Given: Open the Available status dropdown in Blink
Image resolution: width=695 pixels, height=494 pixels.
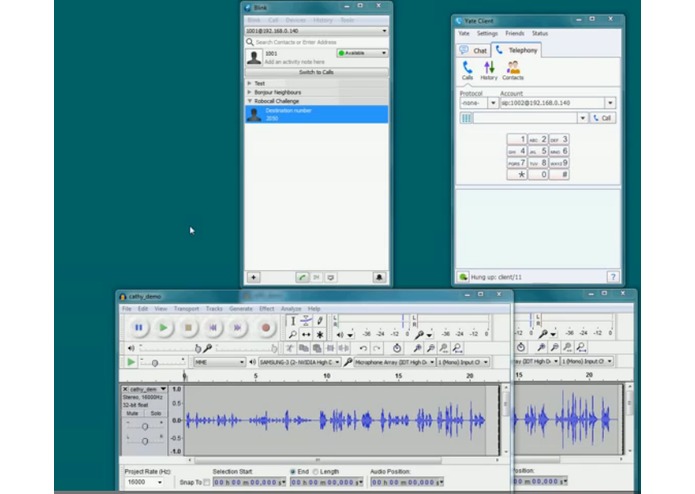Looking at the screenshot, I should (x=362, y=53).
